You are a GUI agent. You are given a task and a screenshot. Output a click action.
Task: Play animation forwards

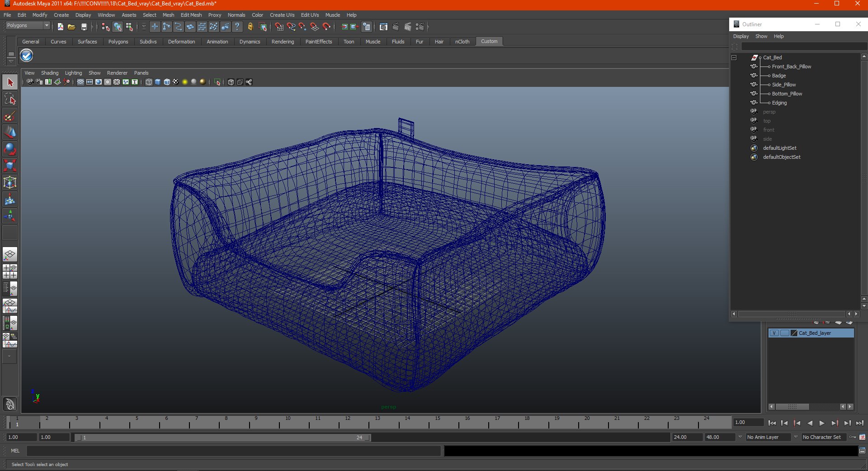click(822, 423)
